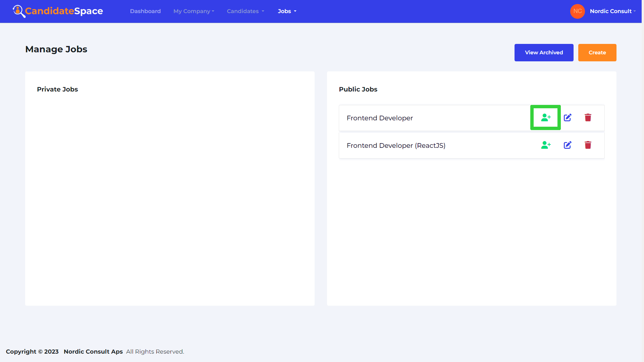This screenshot has width=644, height=362.
Task: Click the edit icon for Frontend Developer
Action: pos(568,118)
